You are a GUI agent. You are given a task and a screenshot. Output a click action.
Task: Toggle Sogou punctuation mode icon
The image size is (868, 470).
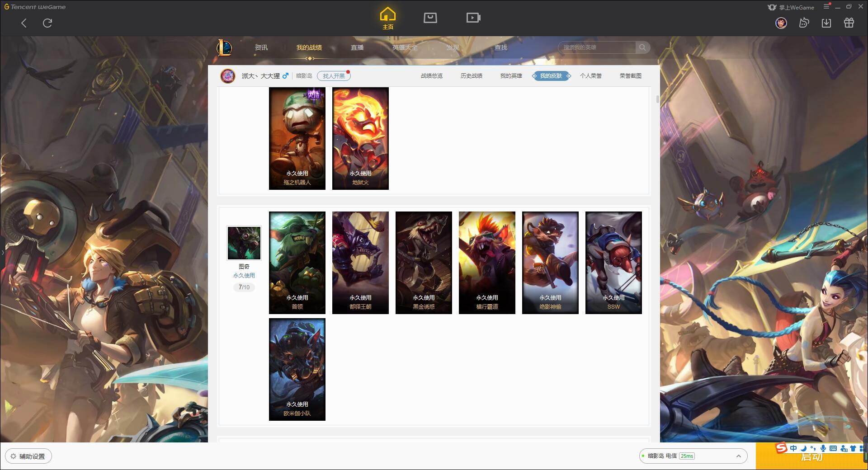click(813, 448)
